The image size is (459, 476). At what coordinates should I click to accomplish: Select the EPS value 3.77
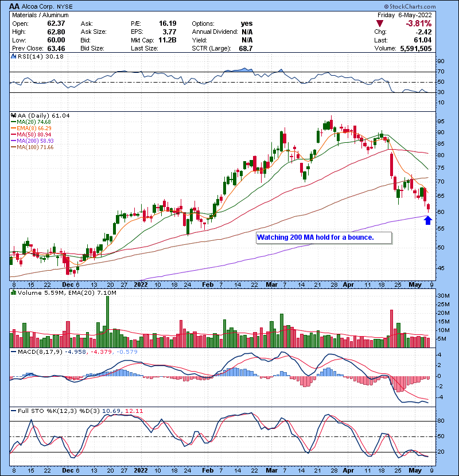(169, 32)
